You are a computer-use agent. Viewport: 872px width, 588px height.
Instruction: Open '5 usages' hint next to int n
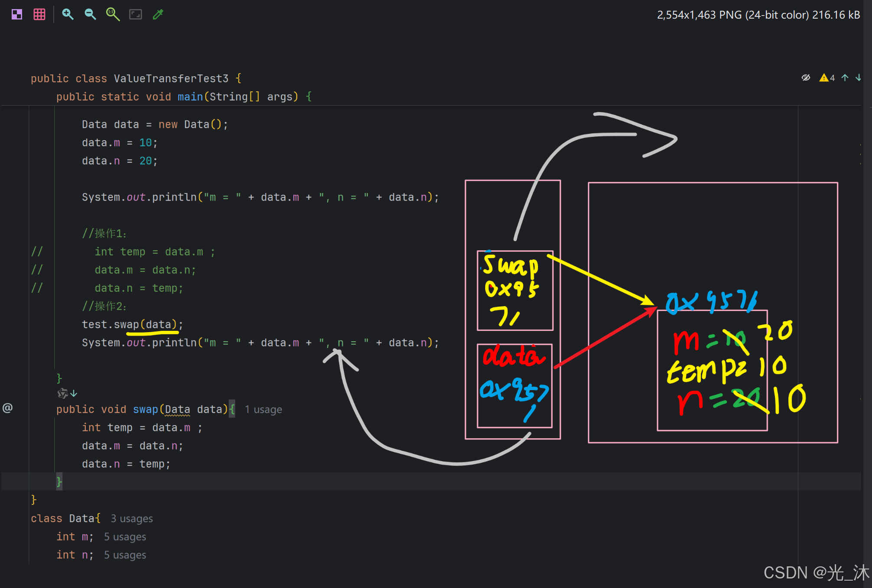tap(125, 555)
